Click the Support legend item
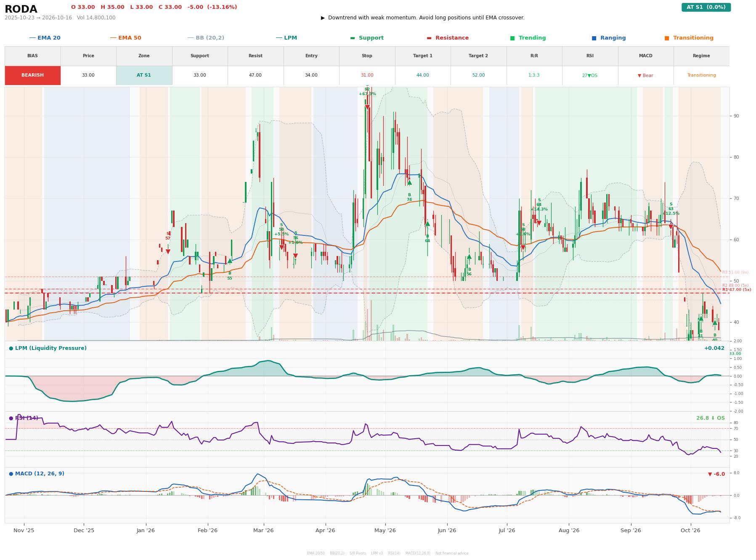Viewport: 756px width, 560px height. (x=367, y=38)
